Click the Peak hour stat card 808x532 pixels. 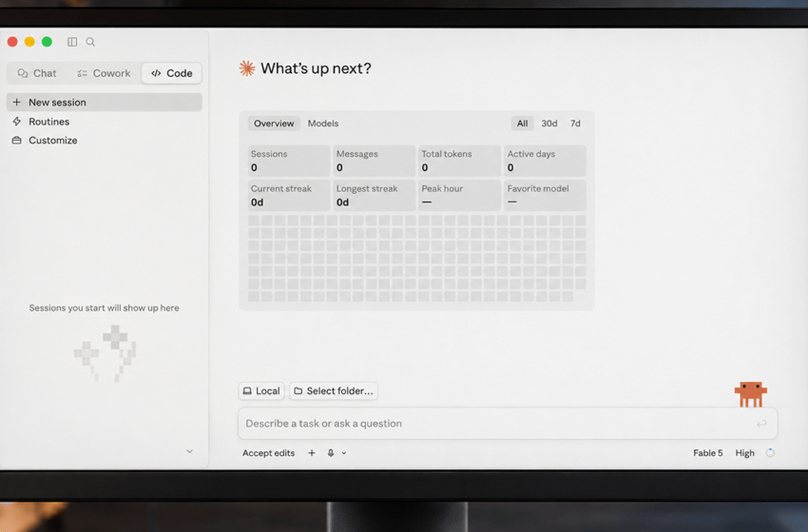460,195
